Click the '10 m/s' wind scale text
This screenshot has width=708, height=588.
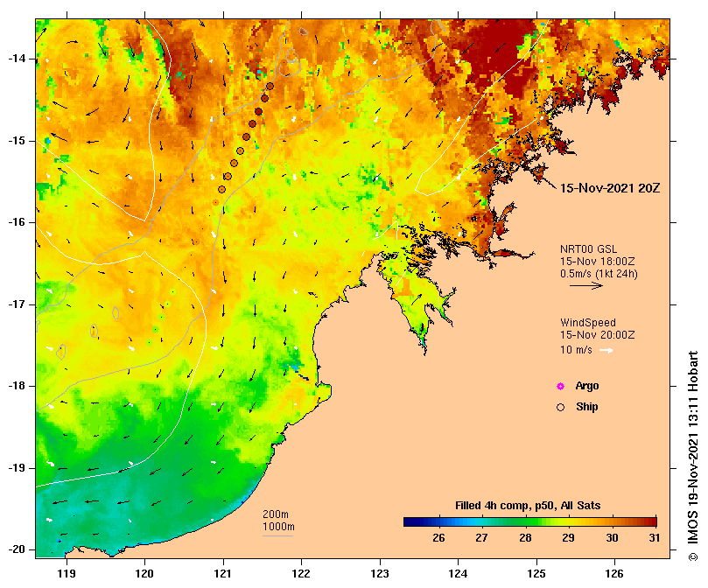tap(576, 350)
